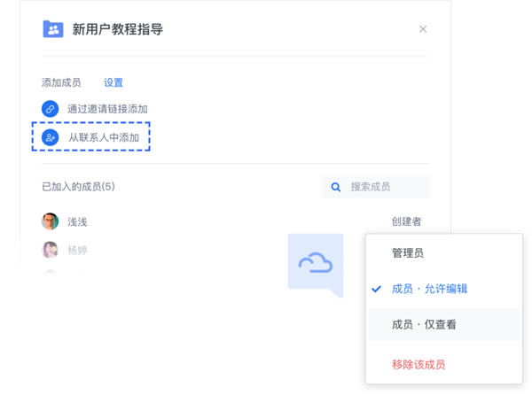This screenshot has height=395, width=532.
Task: Click the magnifier search icon
Action: 336,187
